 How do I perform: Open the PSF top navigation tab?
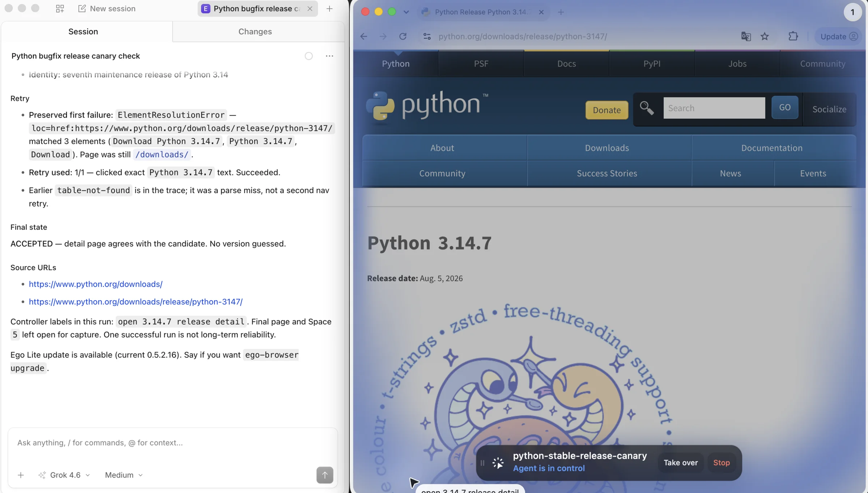tap(481, 64)
